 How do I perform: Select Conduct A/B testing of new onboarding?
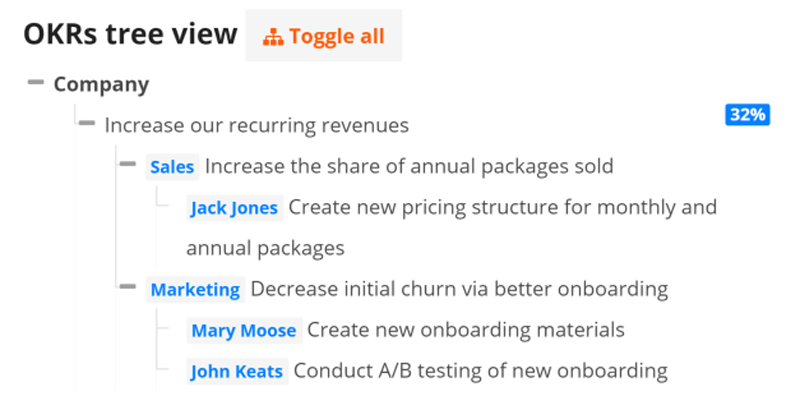[481, 370]
